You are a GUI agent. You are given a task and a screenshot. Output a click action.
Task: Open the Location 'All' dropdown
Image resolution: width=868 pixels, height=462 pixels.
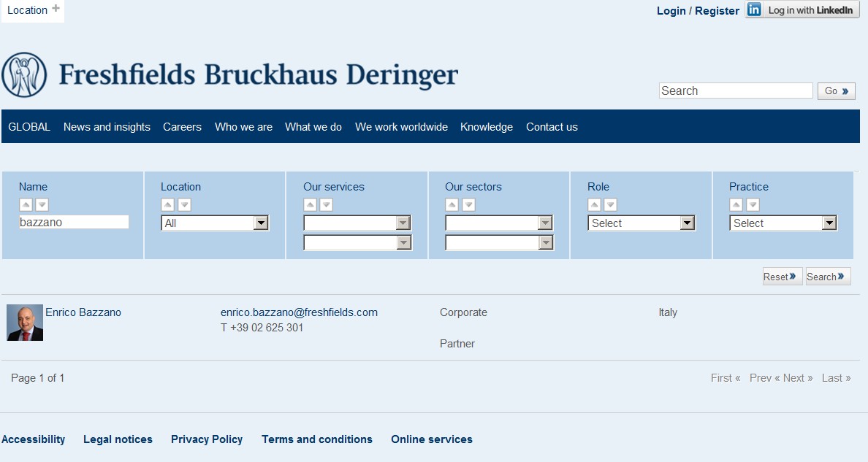215,223
